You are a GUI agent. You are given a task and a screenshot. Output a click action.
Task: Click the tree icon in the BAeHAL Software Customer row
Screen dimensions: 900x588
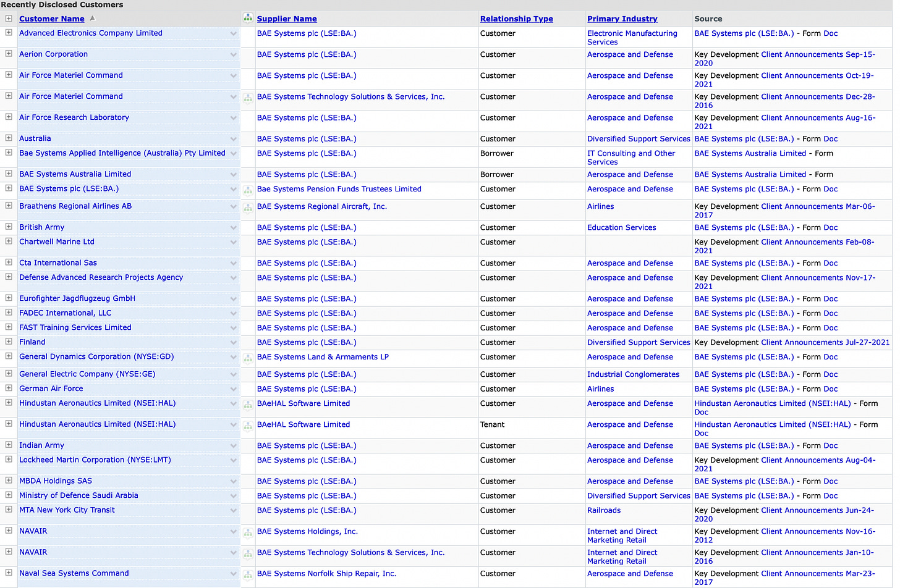point(248,405)
